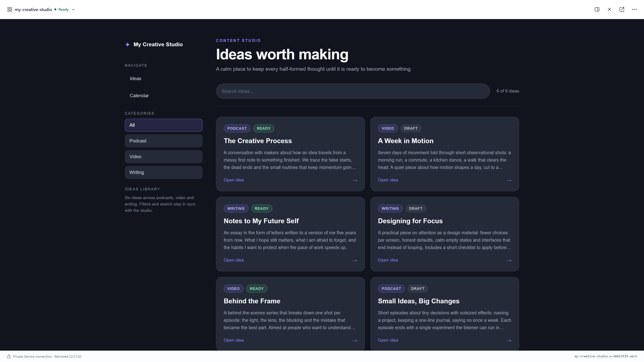Image resolution: width=644 pixels, height=362 pixels.
Task: Click the lock icon in the status bar
Action: [9, 356]
